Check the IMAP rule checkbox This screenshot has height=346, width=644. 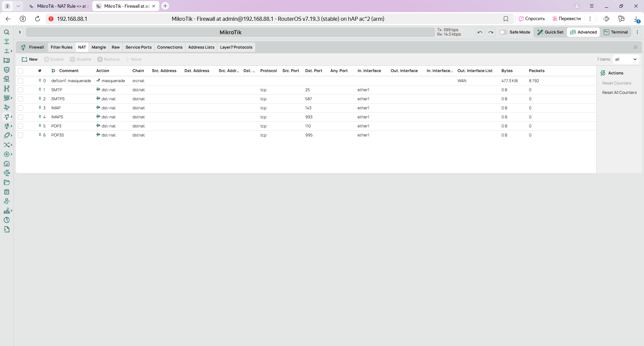20,108
